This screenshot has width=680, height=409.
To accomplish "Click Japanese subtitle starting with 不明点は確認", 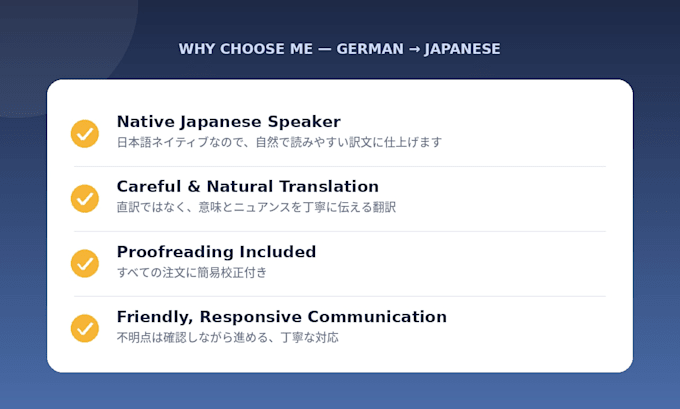I will click(228, 337).
